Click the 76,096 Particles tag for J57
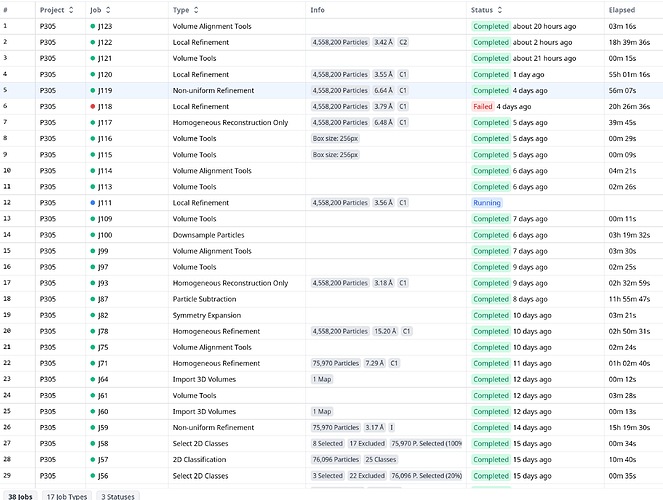The height and width of the screenshot is (500, 663). 336,460
